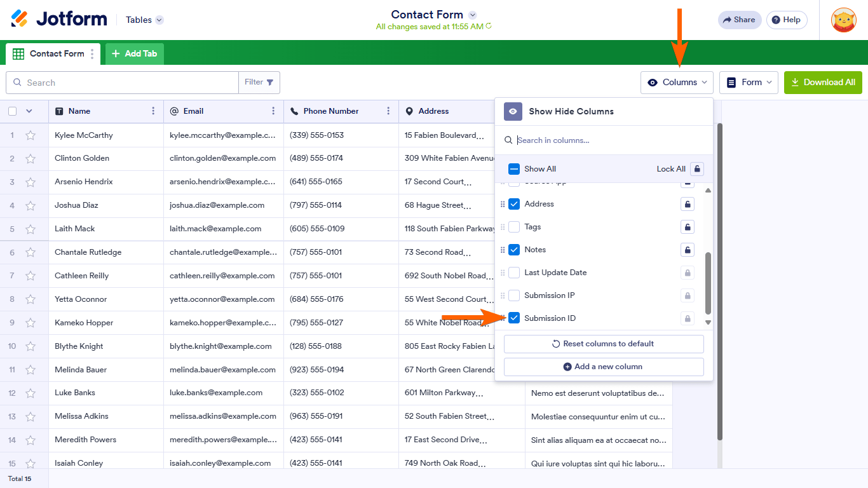Viewport: 868px width, 488px height.
Task: Click the Lock All padlock icon
Action: point(697,169)
